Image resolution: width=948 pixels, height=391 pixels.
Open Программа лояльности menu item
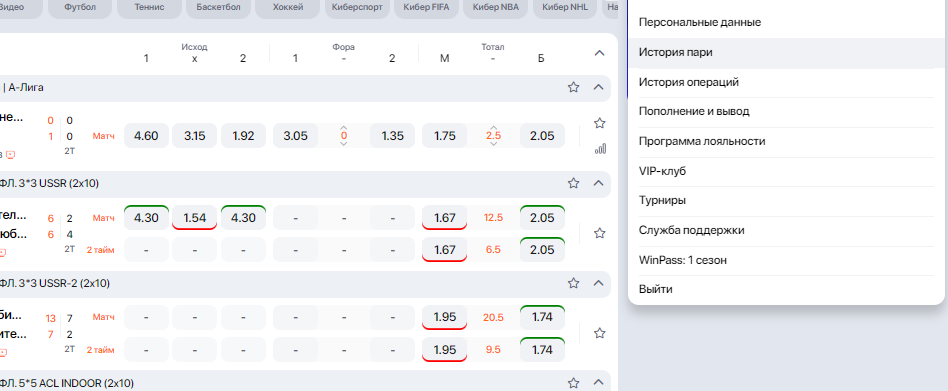[786, 141]
